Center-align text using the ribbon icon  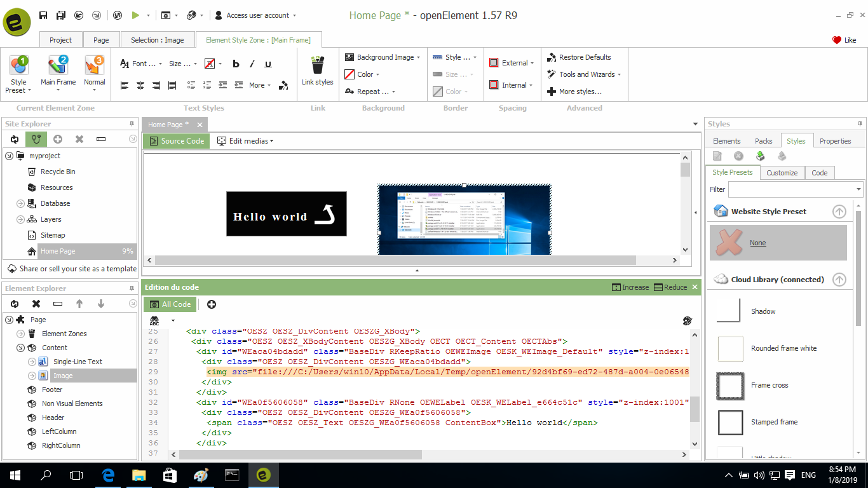tap(140, 85)
